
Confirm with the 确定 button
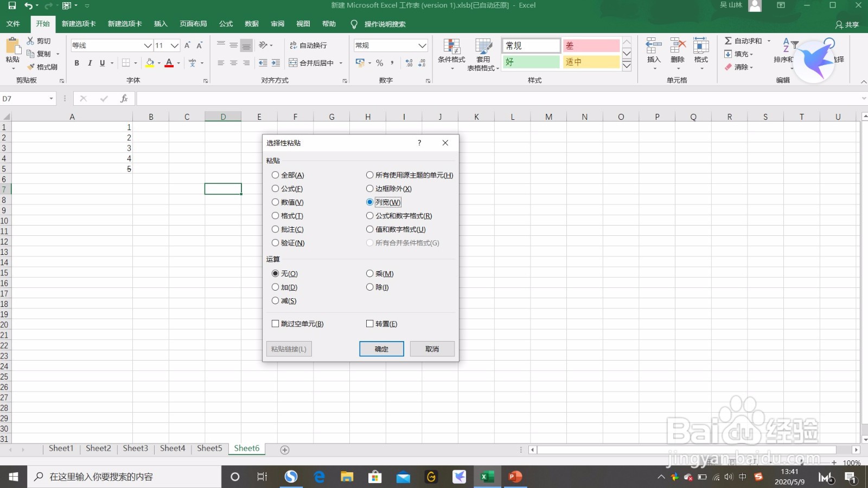pos(381,349)
